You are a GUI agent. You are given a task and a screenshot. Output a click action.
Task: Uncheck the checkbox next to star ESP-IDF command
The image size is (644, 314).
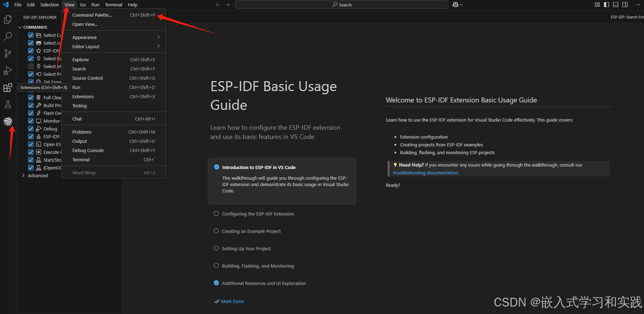pyautogui.click(x=31, y=51)
